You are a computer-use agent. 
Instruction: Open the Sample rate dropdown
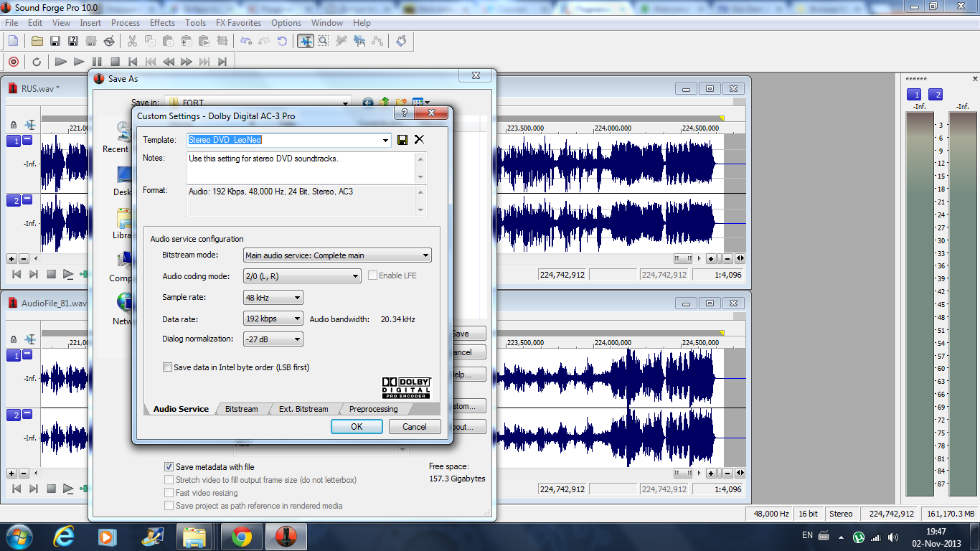298,298
